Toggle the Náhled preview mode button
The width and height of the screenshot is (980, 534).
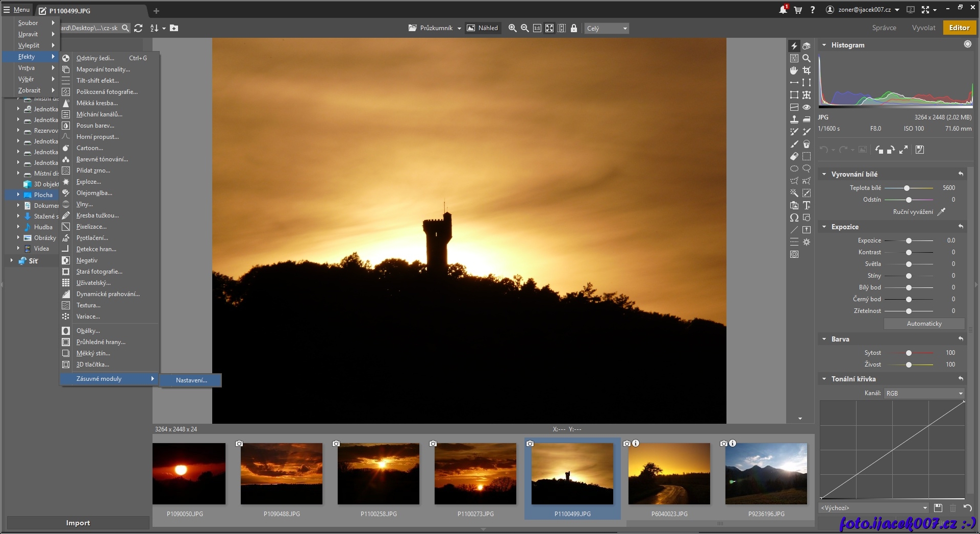(483, 28)
